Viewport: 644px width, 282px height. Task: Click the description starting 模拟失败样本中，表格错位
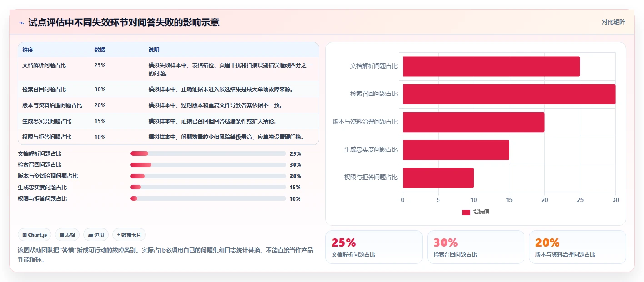230,69
